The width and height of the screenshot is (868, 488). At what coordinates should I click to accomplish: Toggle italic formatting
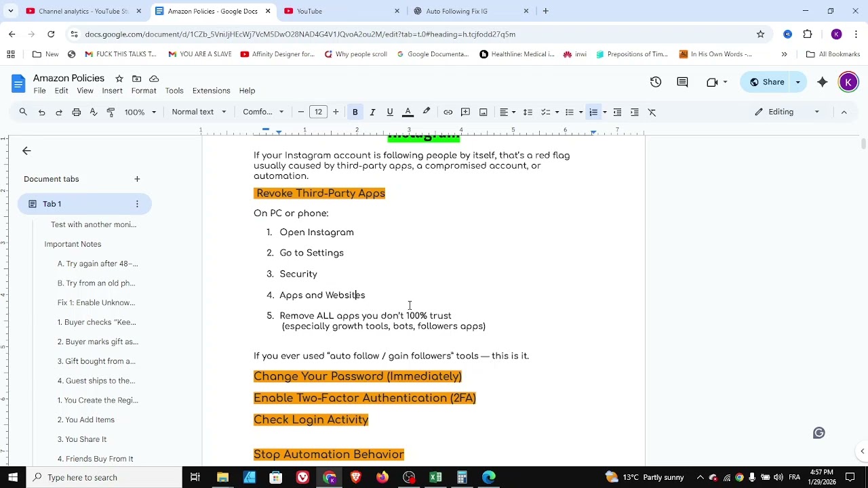(372, 112)
